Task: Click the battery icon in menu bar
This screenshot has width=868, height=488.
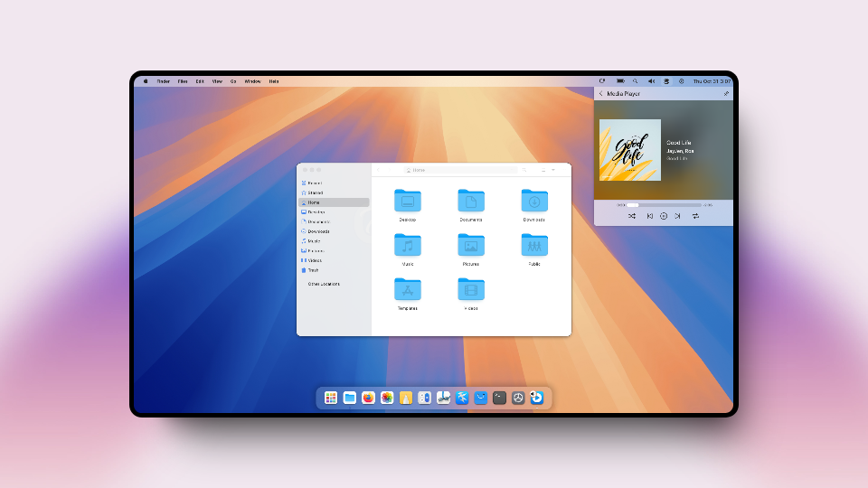Action: (x=620, y=81)
